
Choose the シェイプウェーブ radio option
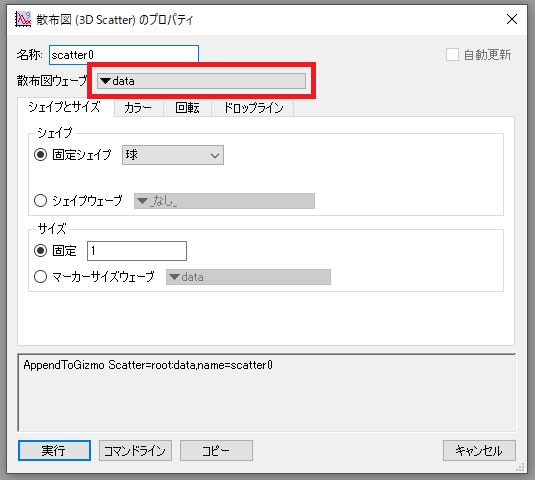pos(40,201)
